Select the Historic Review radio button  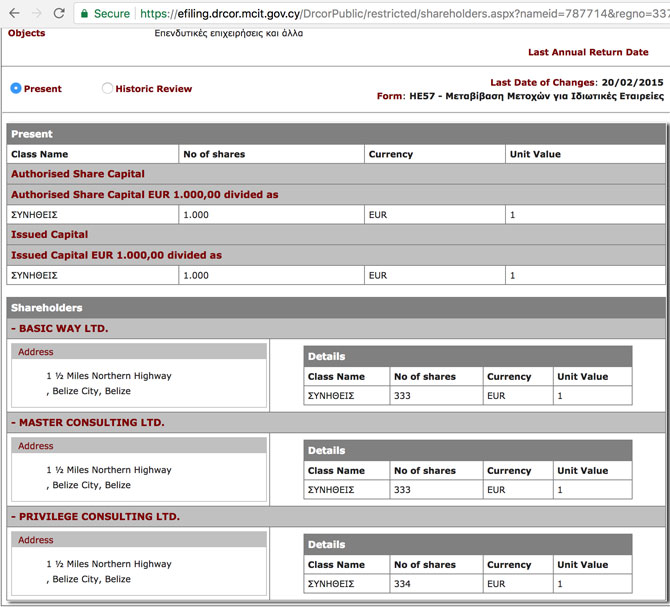coord(107,88)
